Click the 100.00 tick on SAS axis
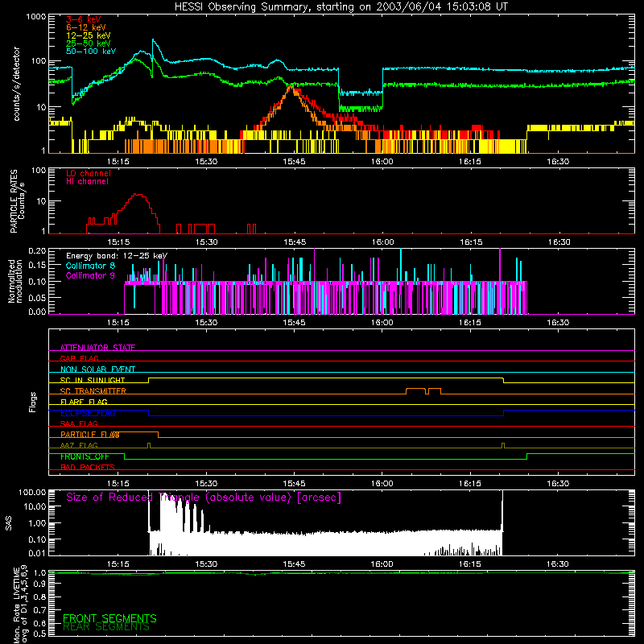 tap(32, 492)
